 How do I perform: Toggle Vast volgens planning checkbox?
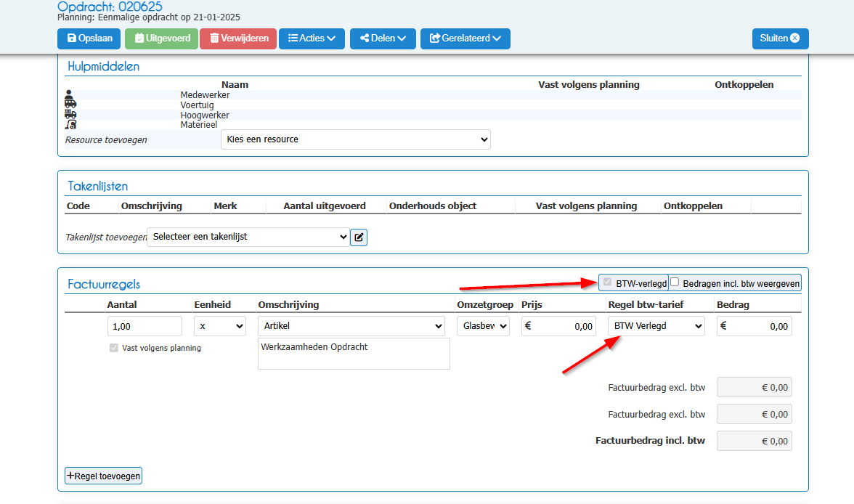coord(114,348)
